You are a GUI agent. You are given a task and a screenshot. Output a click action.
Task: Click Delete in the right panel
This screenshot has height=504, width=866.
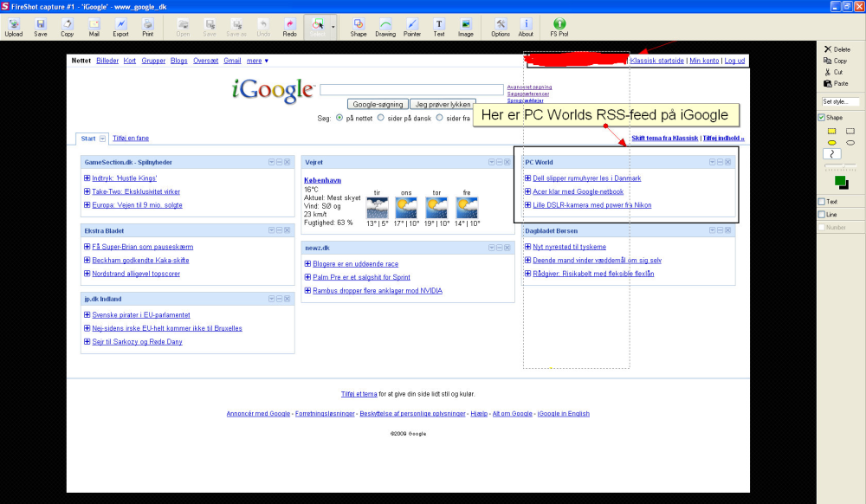pyautogui.click(x=837, y=49)
